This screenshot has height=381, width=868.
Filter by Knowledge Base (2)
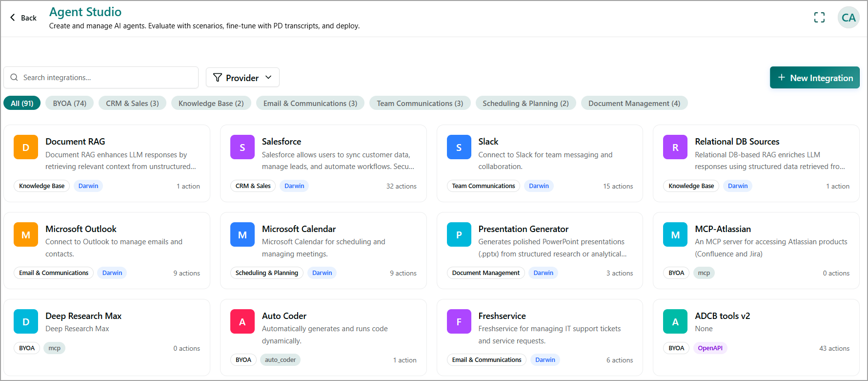[211, 103]
